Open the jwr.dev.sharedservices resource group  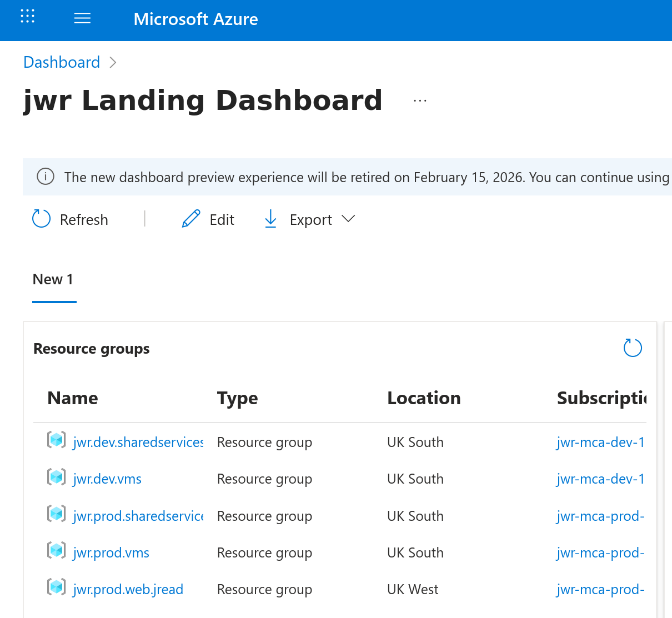[x=138, y=443]
